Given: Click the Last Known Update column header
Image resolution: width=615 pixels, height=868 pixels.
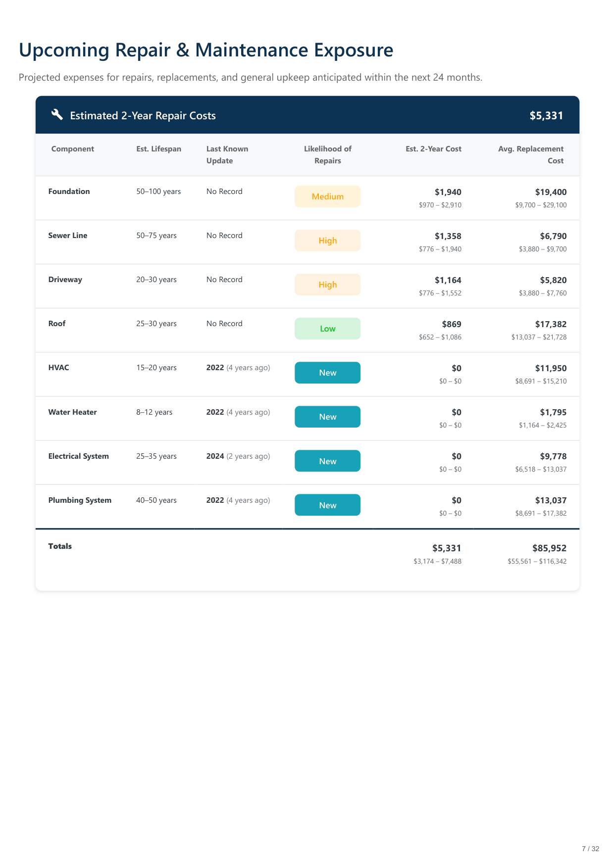Looking at the screenshot, I should click(227, 155).
